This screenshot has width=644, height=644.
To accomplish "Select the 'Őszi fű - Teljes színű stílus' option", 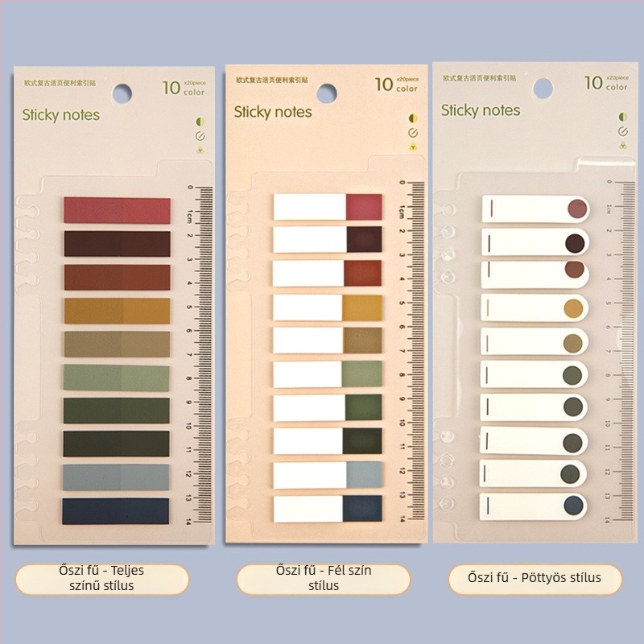I will 102,578.
